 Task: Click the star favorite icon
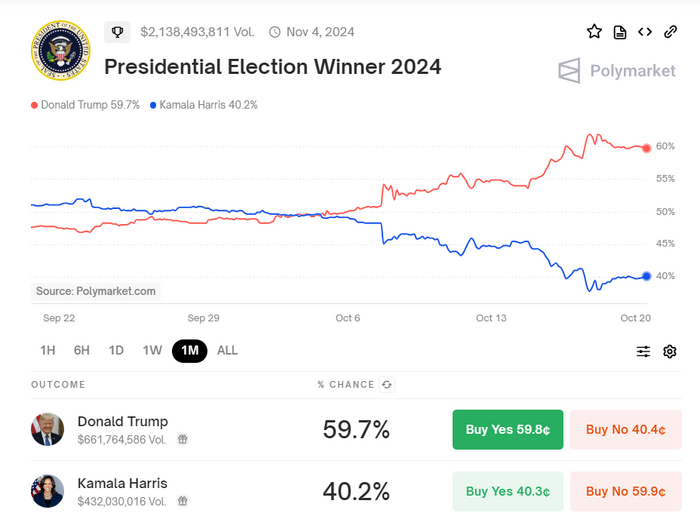tap(594, 32)
